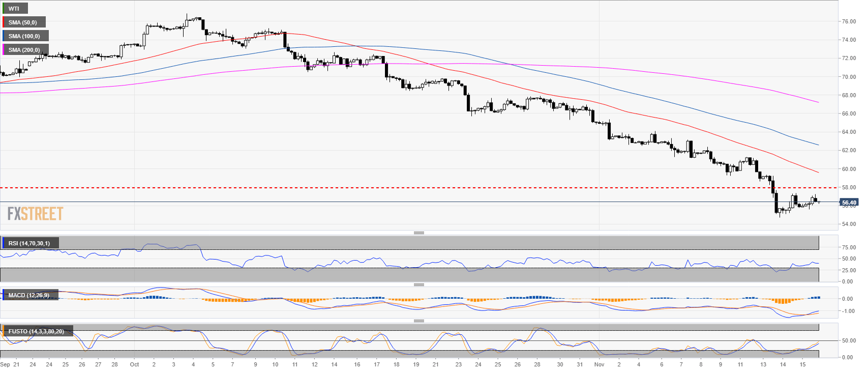Image resolution: width=868 pixels, height=371 pixels.
Task: Click the 76.00 label on the price axis
Action: pyautogui.click(x=849, y=21)
